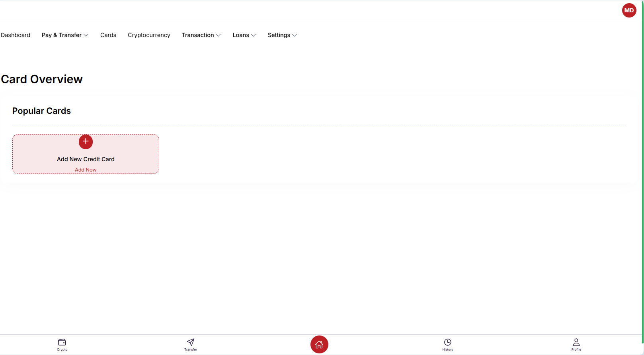Image resolution: width=644 pixels, height=355 pixels.
Task: Tap the Transfer paper plane icon
Action: click(191, 342)
